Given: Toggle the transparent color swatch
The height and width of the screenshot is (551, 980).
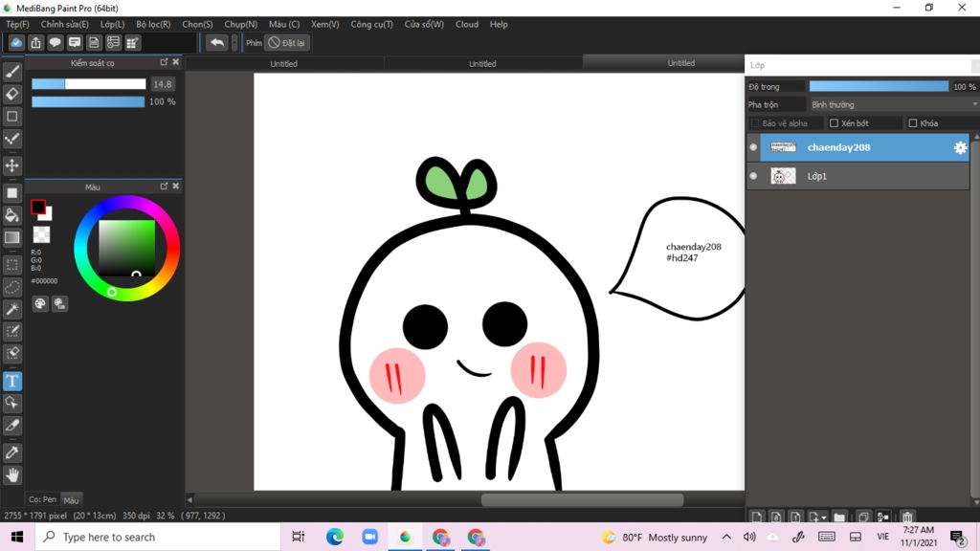Looking at the screenshot, I should 41,234.
